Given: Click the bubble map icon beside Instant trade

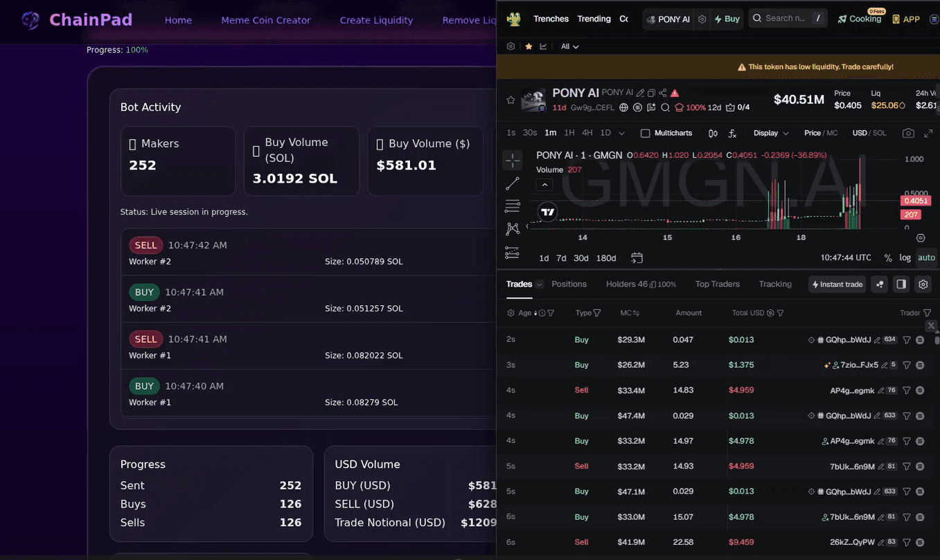Looking at the screenshot, I should pos(880,284).
